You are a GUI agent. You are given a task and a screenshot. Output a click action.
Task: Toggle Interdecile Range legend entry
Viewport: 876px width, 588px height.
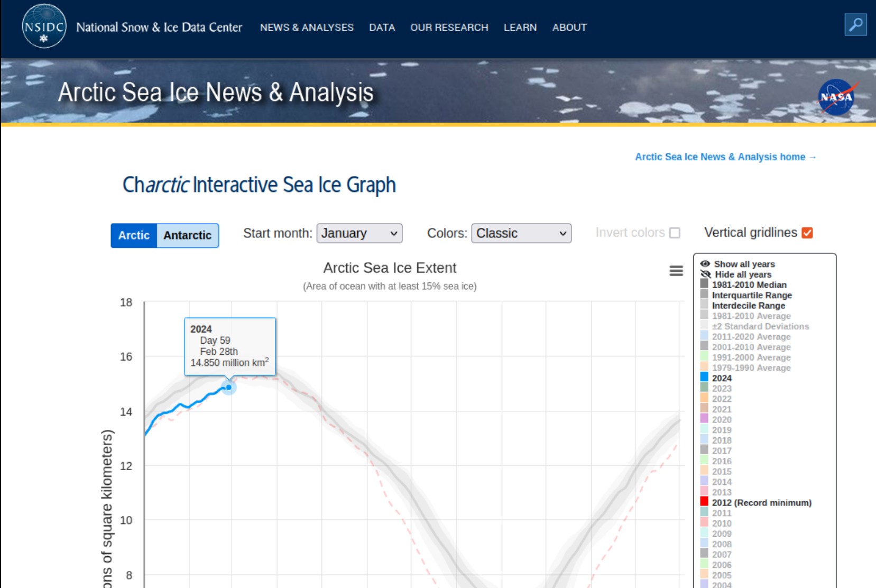pos(749,306)
